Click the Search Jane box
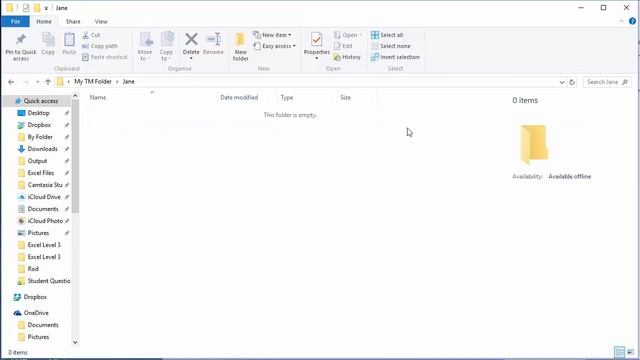Screen dimensions: 640x360 (607, 82)
